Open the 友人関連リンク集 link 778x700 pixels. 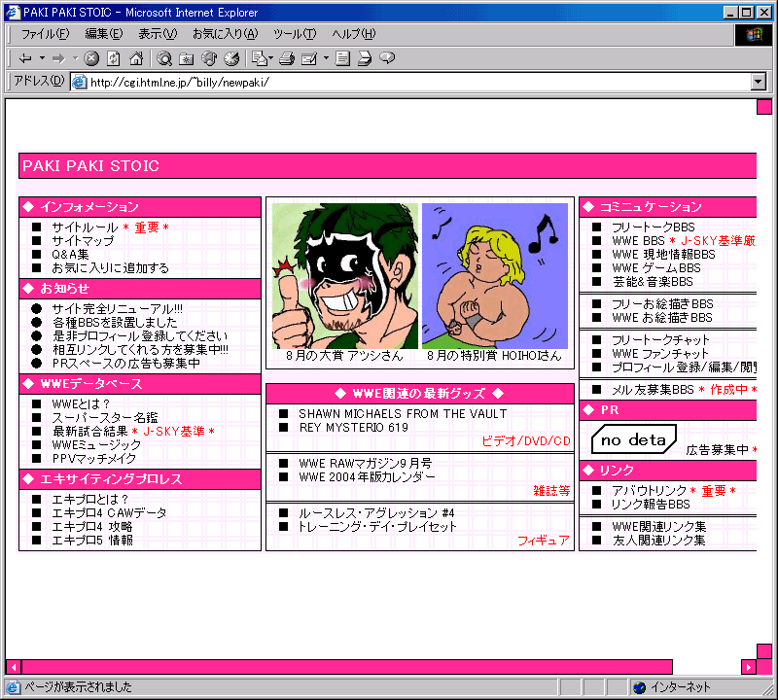pos(659,541)
